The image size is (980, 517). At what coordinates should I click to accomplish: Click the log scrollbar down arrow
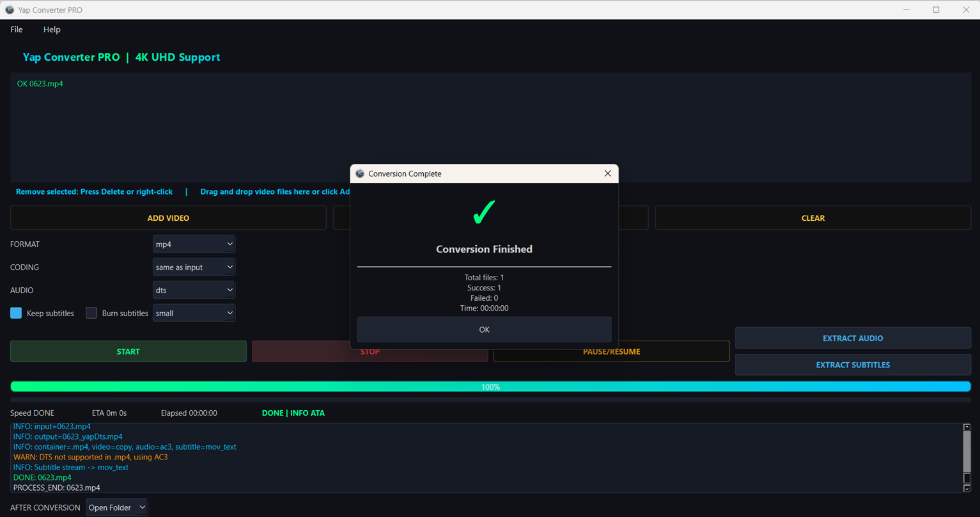point(967,488)
